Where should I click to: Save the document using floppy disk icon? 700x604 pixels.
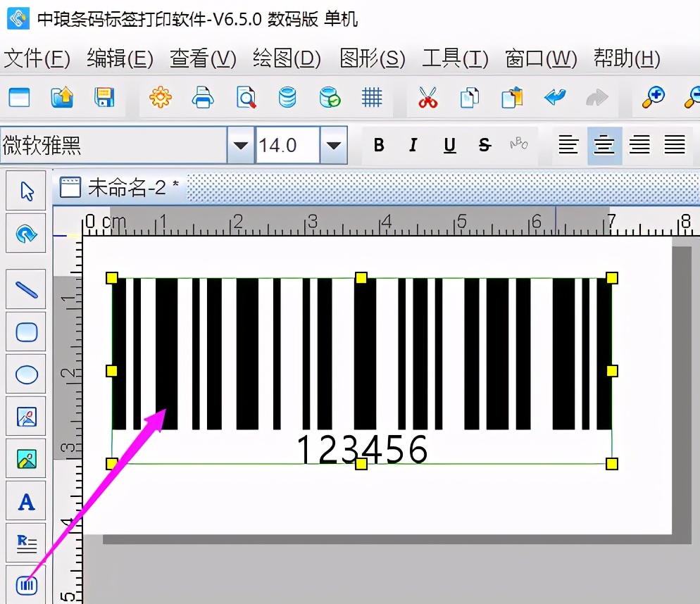point(104,97)
